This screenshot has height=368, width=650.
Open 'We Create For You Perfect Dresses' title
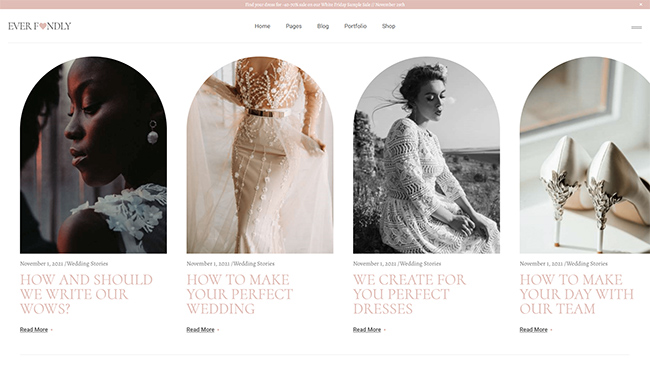(x=410, y=294)
